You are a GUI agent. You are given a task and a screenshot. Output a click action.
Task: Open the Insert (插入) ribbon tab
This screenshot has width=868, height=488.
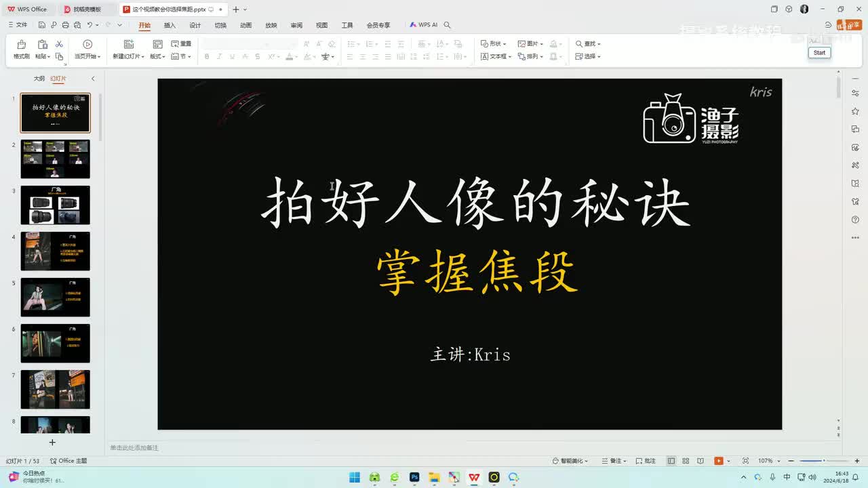pyautogui.click(x=170, y=25)
